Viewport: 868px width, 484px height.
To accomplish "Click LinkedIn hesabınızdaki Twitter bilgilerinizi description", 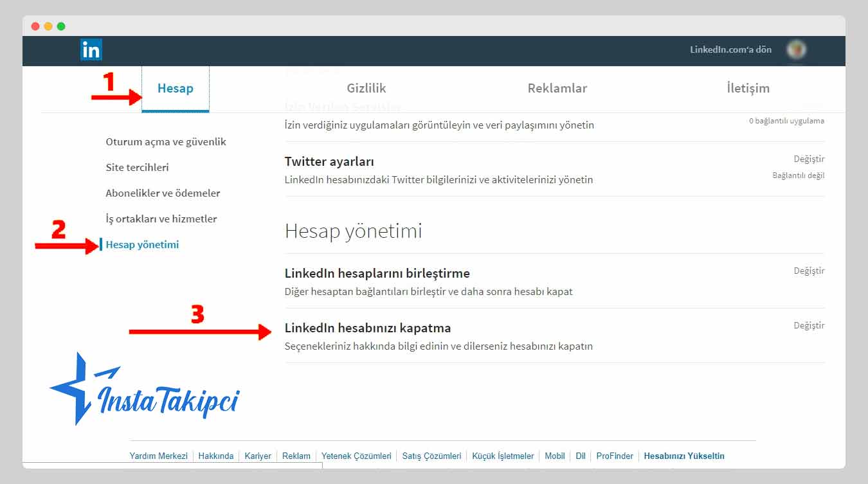I will pyautogui.click(x=439, y=179).
